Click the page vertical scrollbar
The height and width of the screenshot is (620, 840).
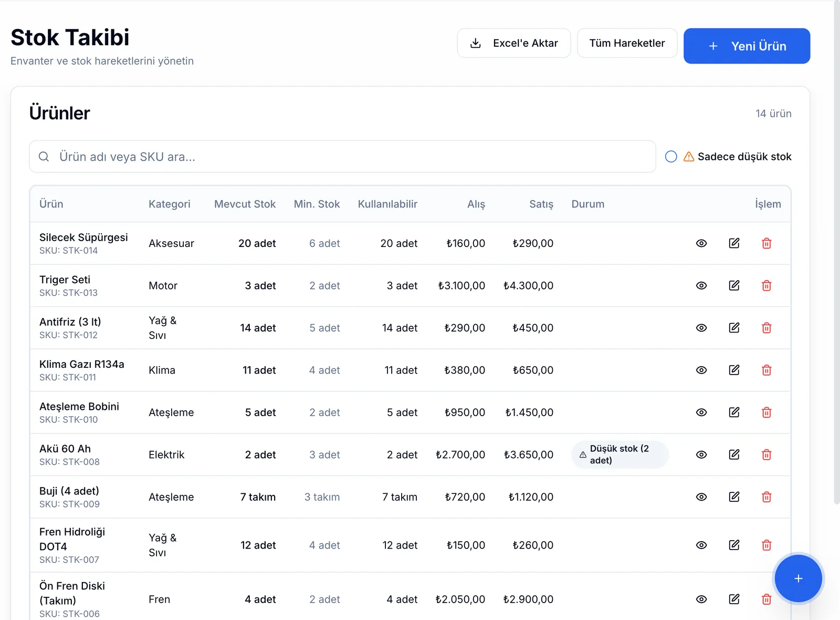837,252
